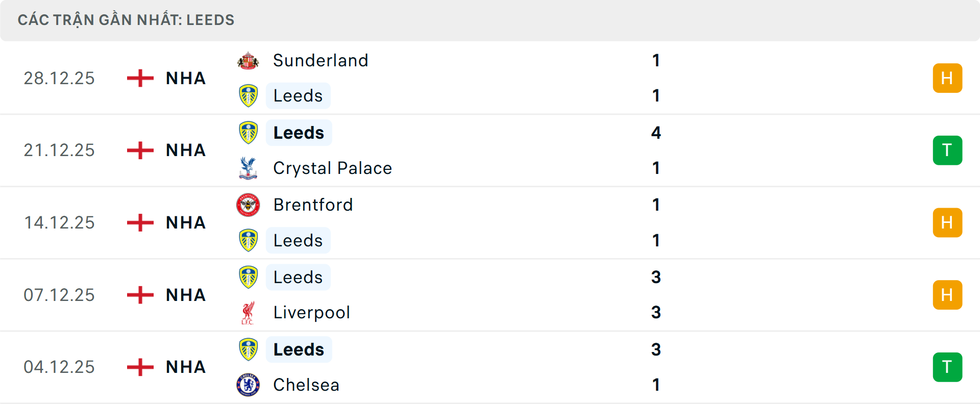Screen dimensions: 980x404
Task: Click the date 07.12.25
Action: [x=59, y=295]
